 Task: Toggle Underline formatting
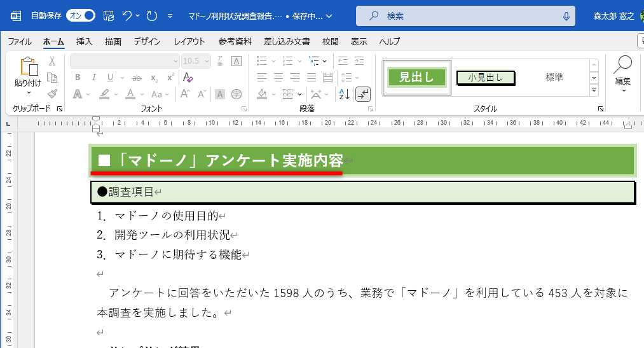(x=110, y=77)
